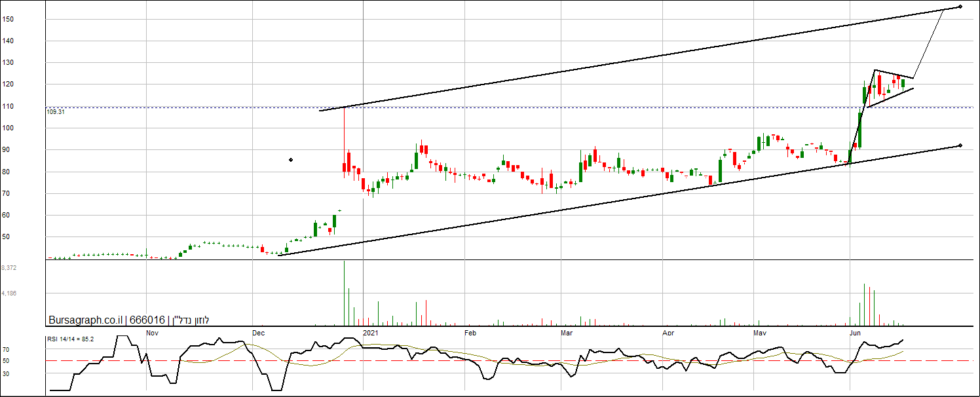Jump to the 2021 year marker
Image resolution: width=980 pixels, height=397 pixels.
[371, 333]
